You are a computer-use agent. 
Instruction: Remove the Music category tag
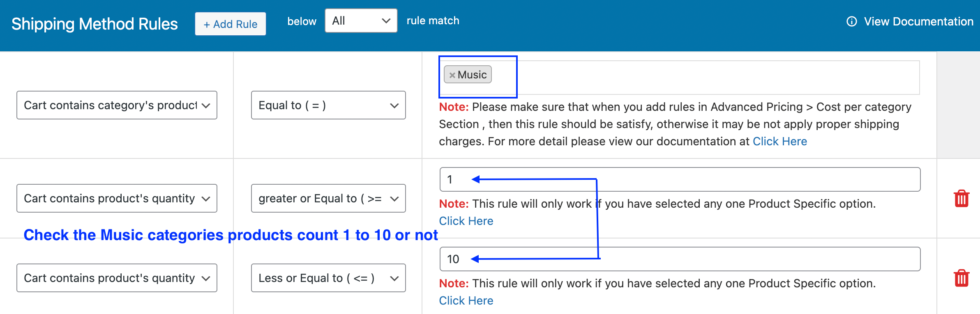pos(452,75)
